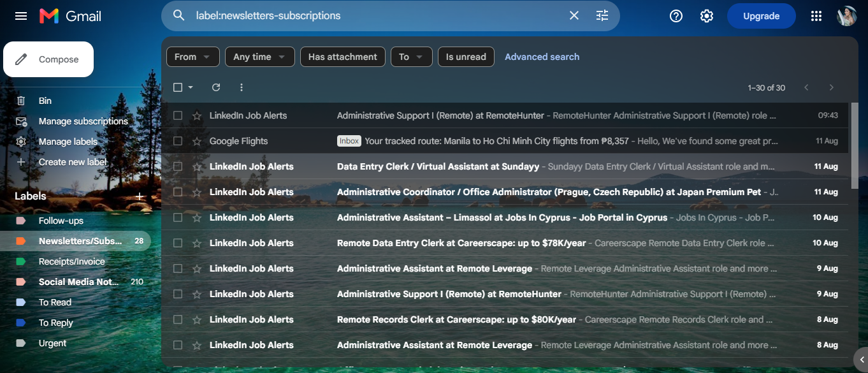Star the Remote Data Entry Clerk $78K email

click(x=197, y=243)
